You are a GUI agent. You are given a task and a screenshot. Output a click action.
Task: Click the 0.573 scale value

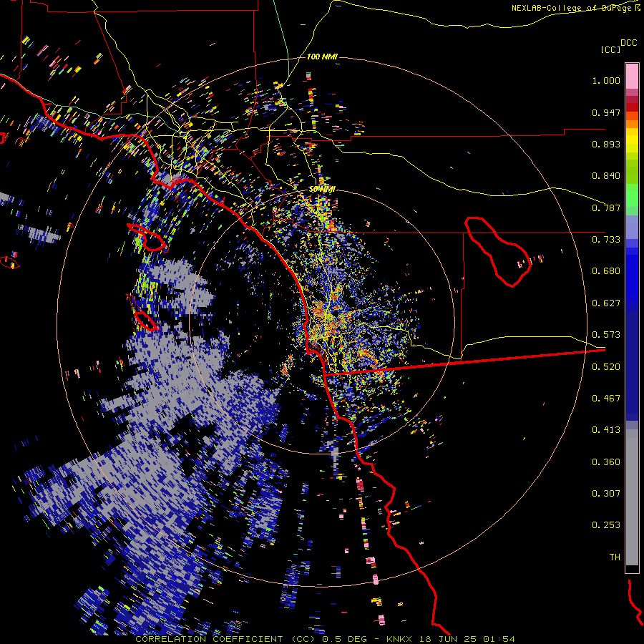coord(606,335)
